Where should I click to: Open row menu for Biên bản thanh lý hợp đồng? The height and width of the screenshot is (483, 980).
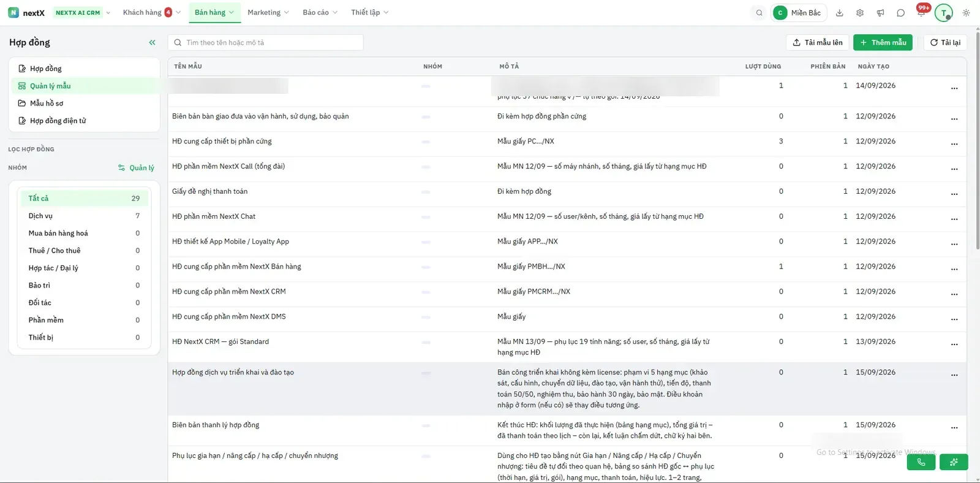954,427
